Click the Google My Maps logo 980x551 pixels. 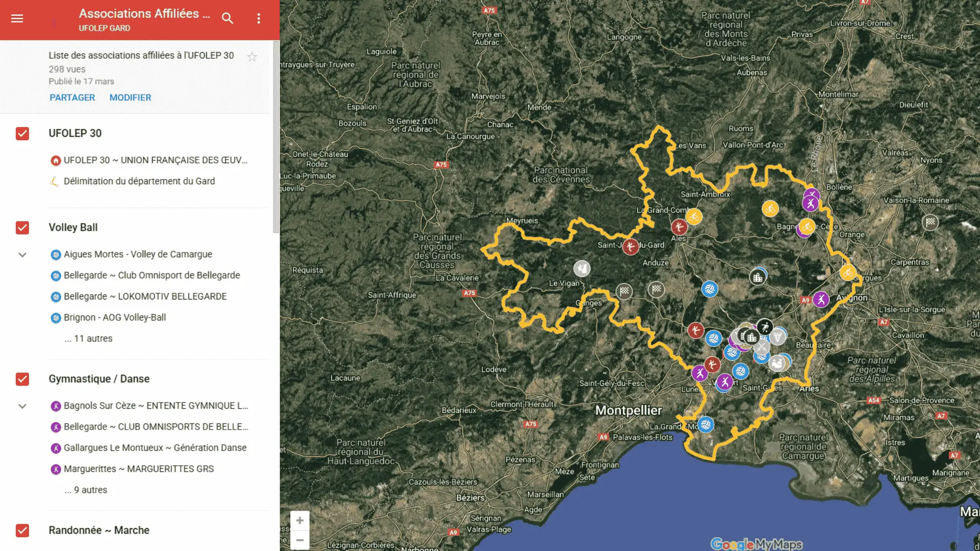pos(756,544)
